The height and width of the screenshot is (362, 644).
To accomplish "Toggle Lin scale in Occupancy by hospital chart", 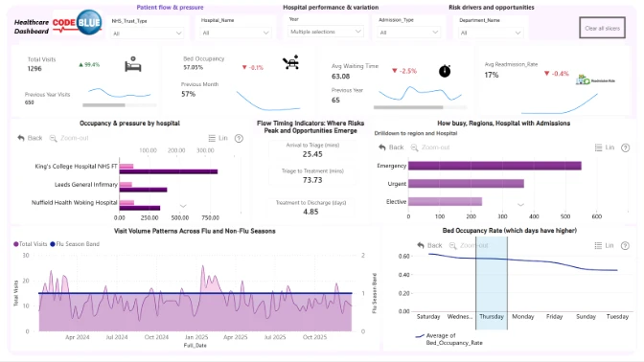I will pos(218,138).
